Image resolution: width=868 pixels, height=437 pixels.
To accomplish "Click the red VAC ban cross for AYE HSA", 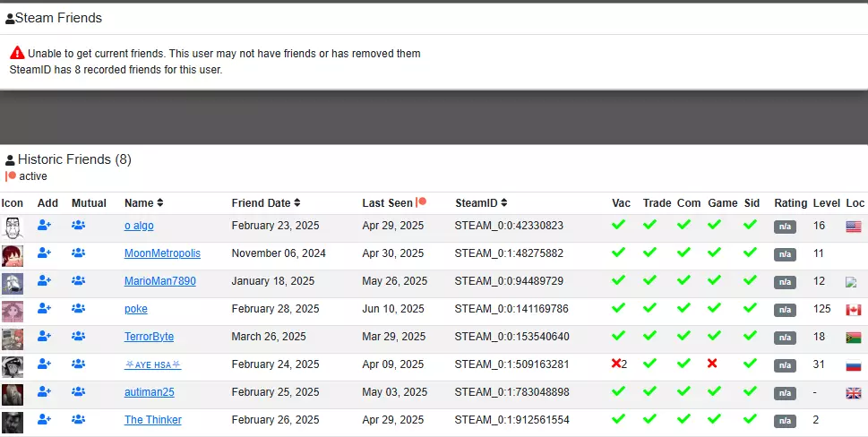I will click(616, 364).
